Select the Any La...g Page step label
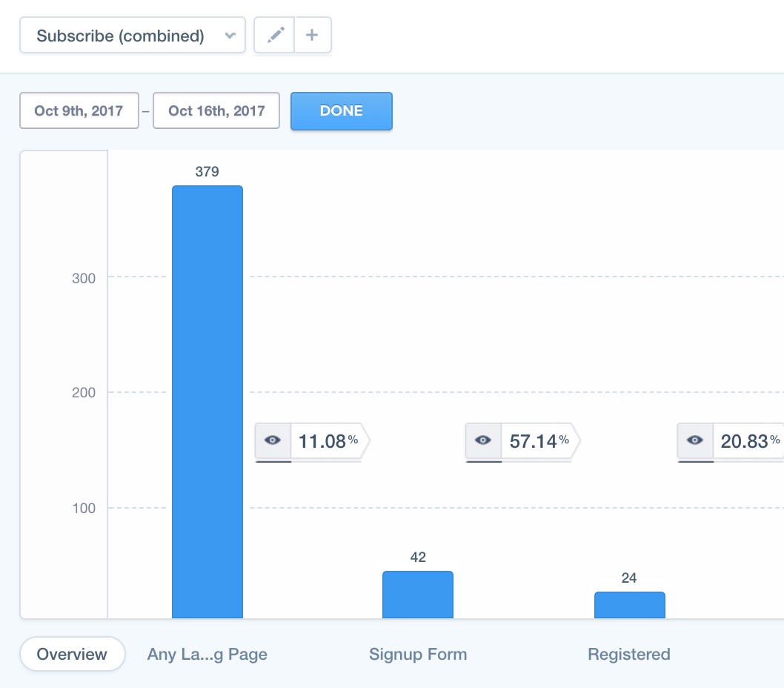The image size is (784, 688). 207,654
